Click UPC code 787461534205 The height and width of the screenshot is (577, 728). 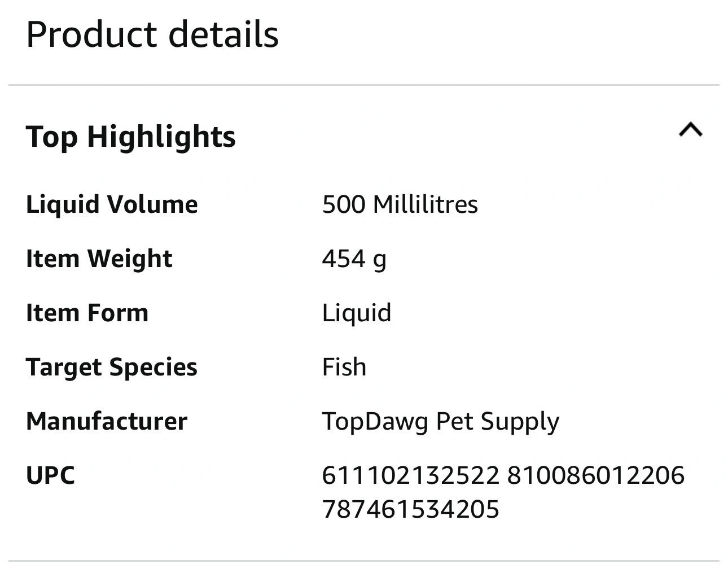[410, 509]
